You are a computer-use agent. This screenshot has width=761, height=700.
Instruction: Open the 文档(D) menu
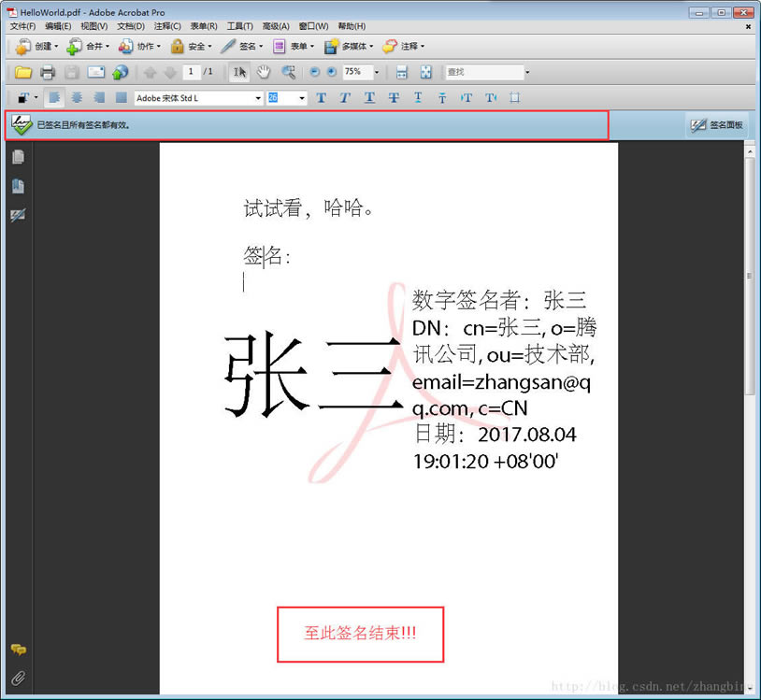[x=131, y=26]
